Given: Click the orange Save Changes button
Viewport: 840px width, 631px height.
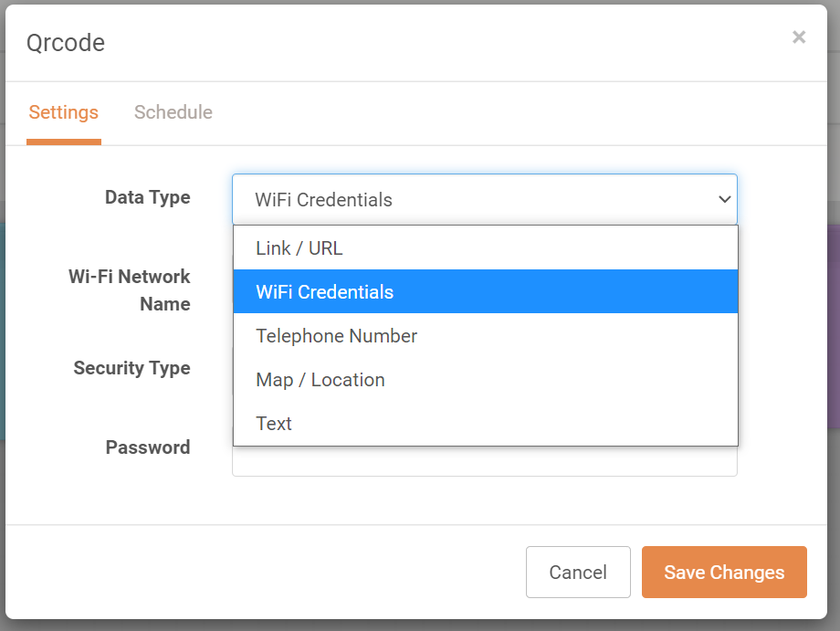Looking at the screenshot, I should 724,572.
